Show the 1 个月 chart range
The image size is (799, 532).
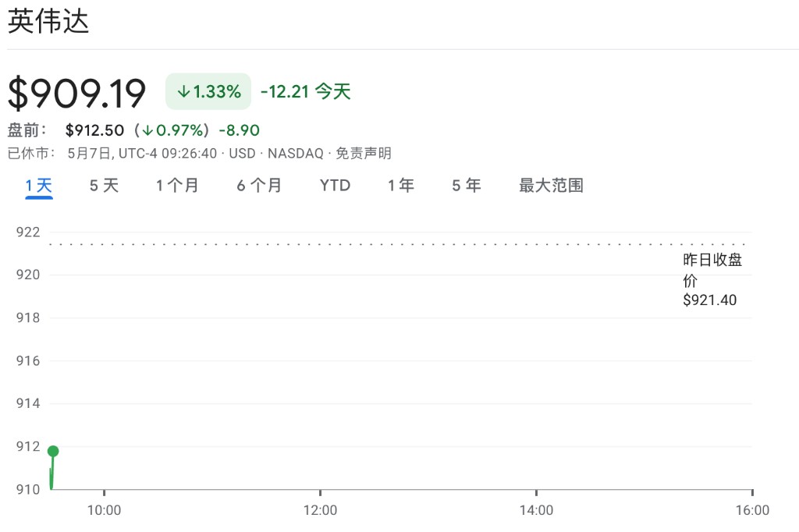[177, 186]
